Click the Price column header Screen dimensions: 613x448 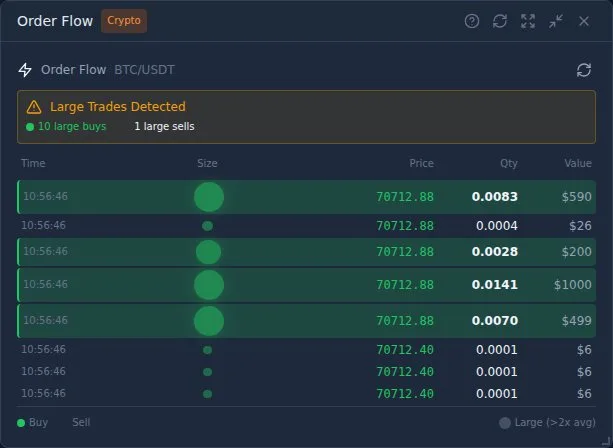pos(421,163)
